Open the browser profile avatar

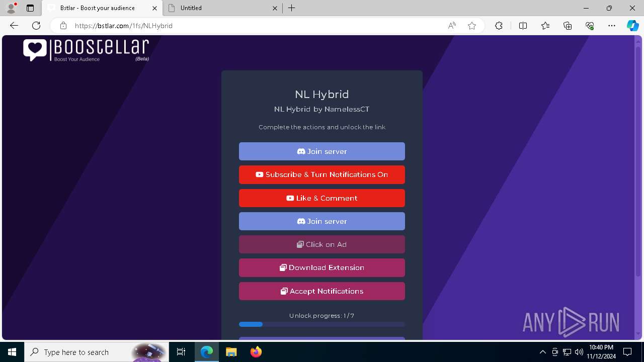tap(11, 8)
